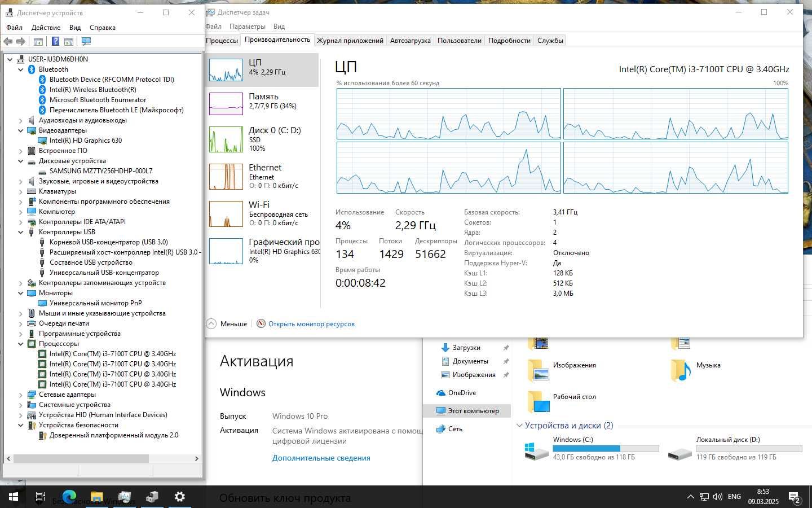This screenshot has width=812, height=508.
Task: Select the SAMSUNG MZ7TY256HDHP-000L7 disk drive
Action: pos(100,171)
